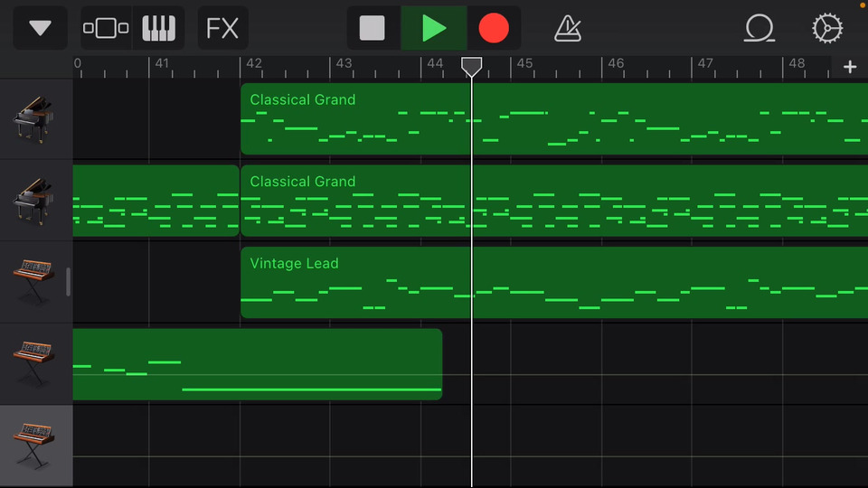The image size is (868, 488).
Task: Tap the track header panel's side handle
Action: 68,282
